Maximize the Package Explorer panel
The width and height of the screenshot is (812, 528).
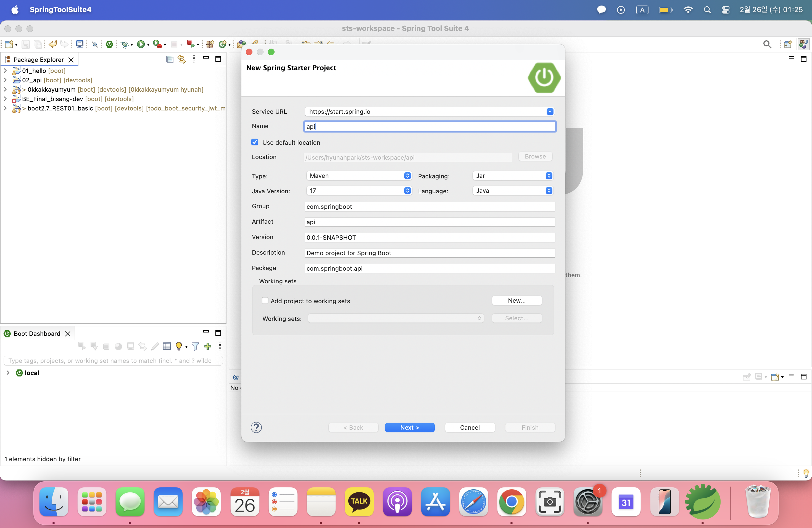tap(218, 59)
